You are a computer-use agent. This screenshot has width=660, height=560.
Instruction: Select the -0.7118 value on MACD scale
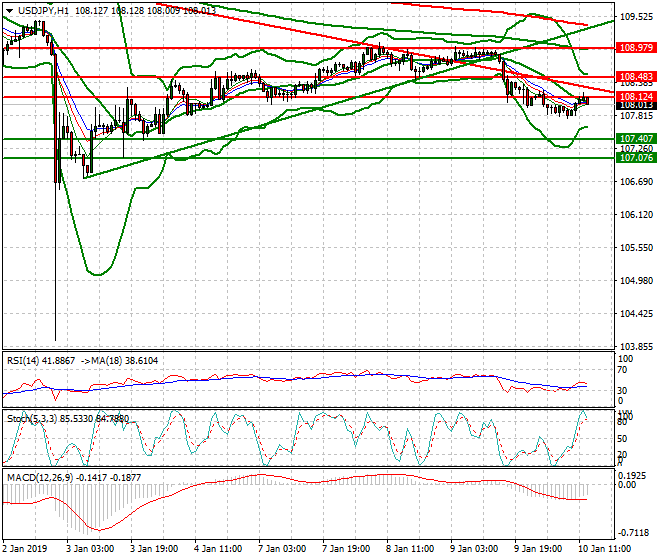pyautogui.click(x=637, y=532)
